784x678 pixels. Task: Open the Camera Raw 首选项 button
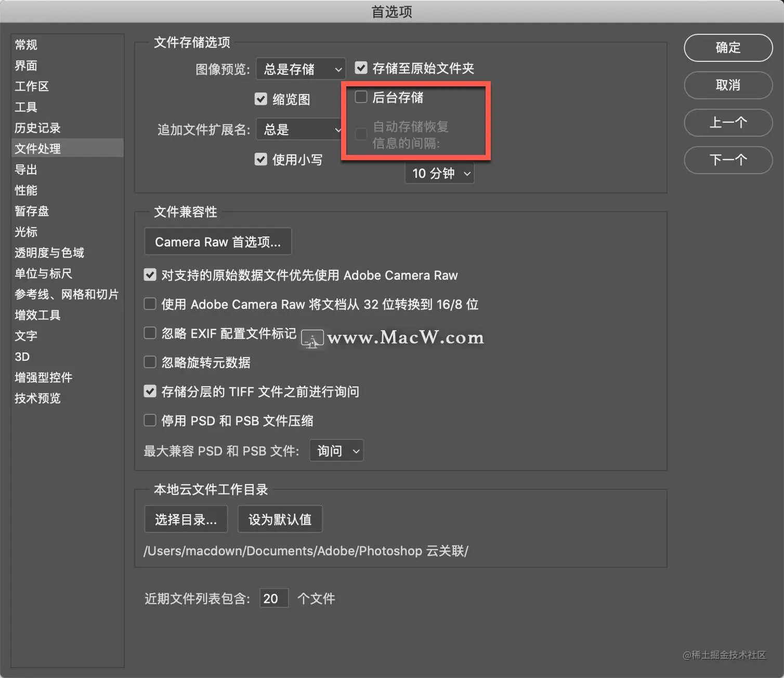218,242
